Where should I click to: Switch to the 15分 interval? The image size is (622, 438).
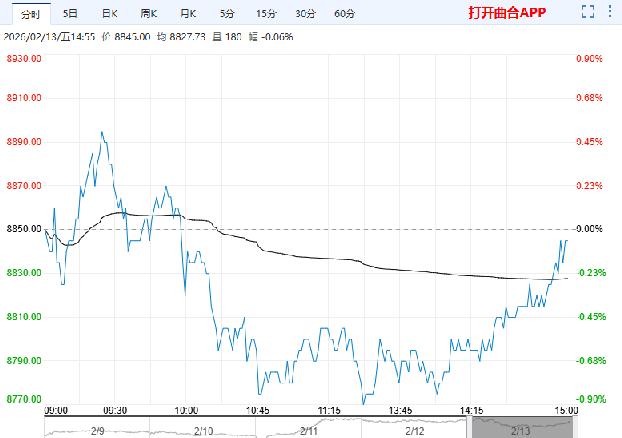(x=265, y=14)
